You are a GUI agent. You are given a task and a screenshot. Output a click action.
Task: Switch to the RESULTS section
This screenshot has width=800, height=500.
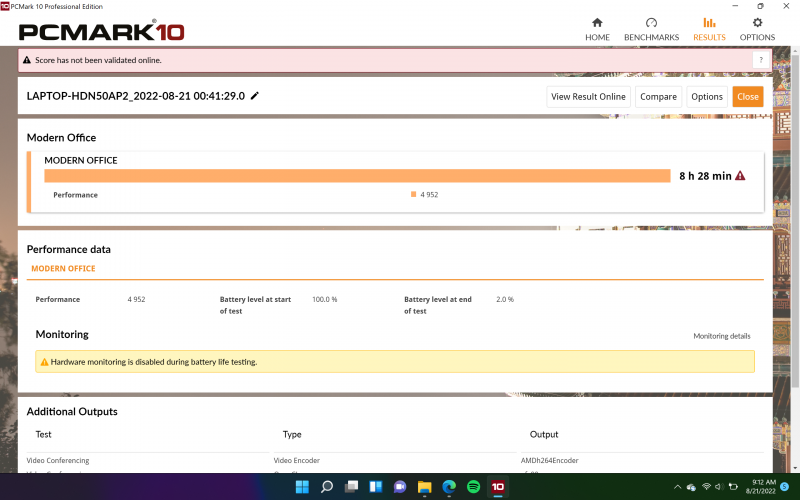[709, 30]
